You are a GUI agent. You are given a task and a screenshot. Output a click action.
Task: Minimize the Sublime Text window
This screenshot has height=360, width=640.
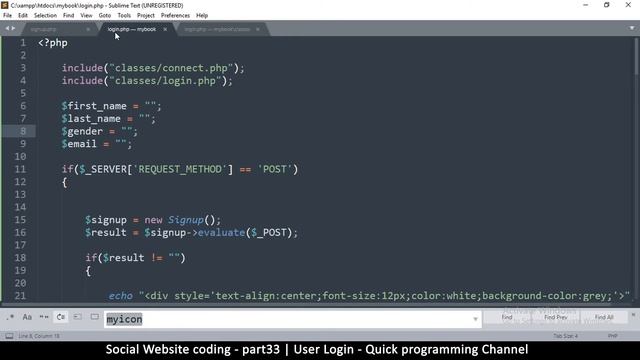pos(586,5)
